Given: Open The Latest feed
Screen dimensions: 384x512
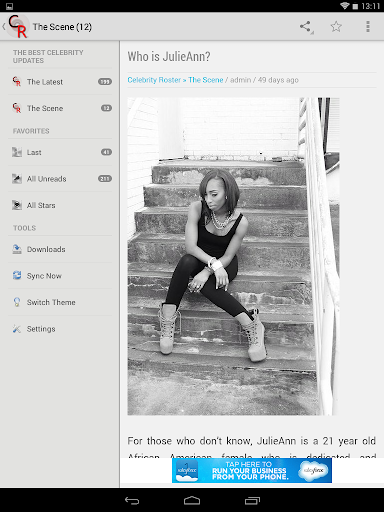Looking at the screenshot, I should pos(60,82).
